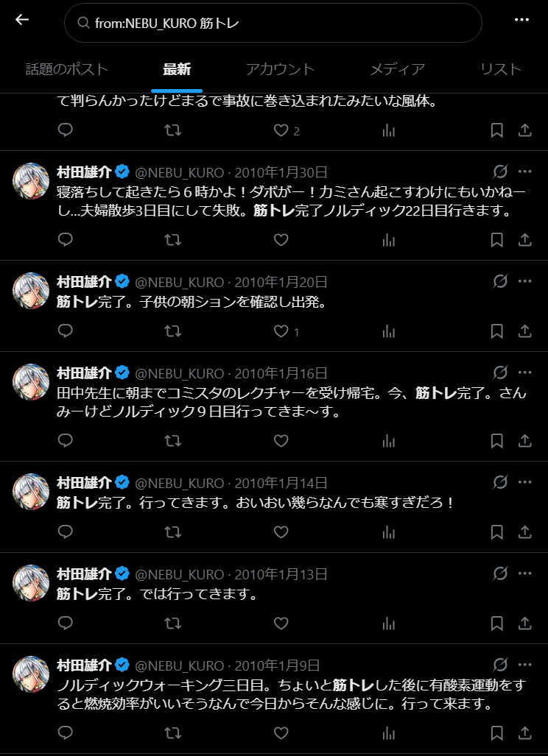Share the January 13 post
This screenshot has width=548, height=756.
point(525,623)
